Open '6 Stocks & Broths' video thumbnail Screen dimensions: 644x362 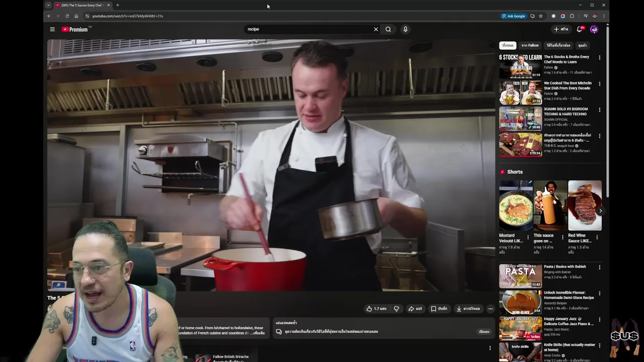[520, 66]
